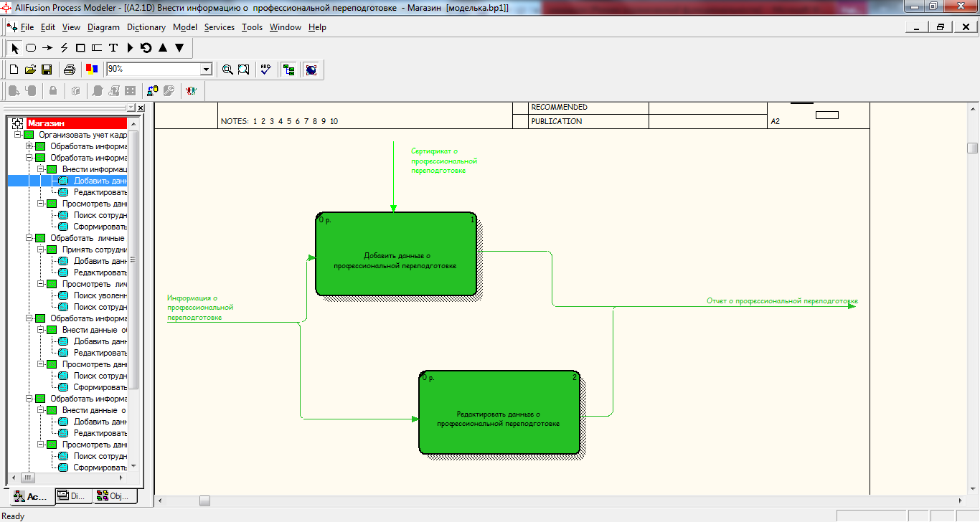The image size is (980, 522).
Task: Toggle the ModelMart globe button
Action: coord(311,70)
